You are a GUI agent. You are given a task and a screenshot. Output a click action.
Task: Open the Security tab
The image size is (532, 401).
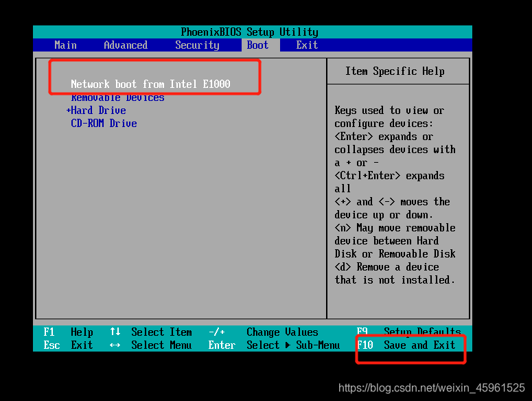coord(197,45)
